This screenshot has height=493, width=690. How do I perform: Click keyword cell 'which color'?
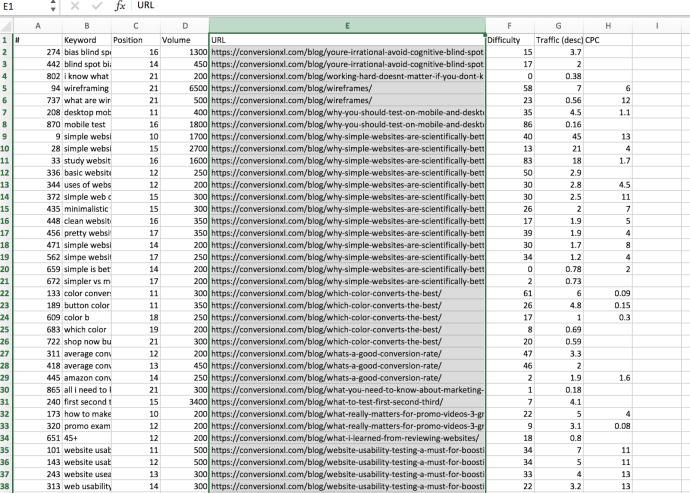pyautogui.click(x=87, y=329)
